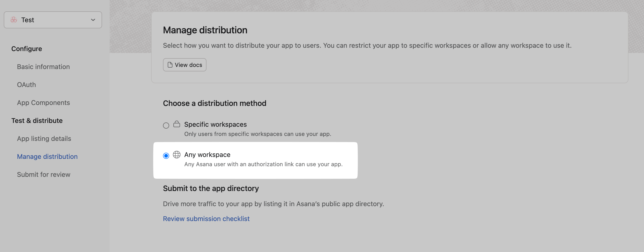The height and width of the screenshot is (252, 644).
Task: Click the View docs button
Action: click(185, 65)
